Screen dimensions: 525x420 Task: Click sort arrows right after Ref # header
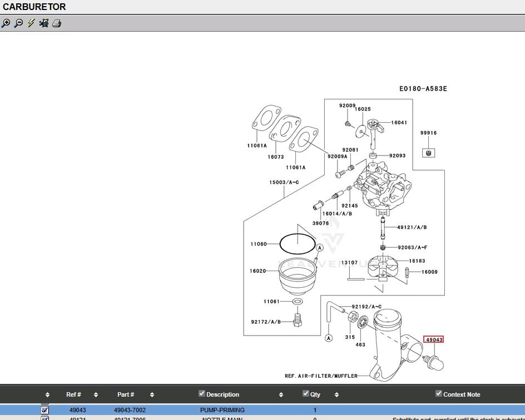coord(96,395)
